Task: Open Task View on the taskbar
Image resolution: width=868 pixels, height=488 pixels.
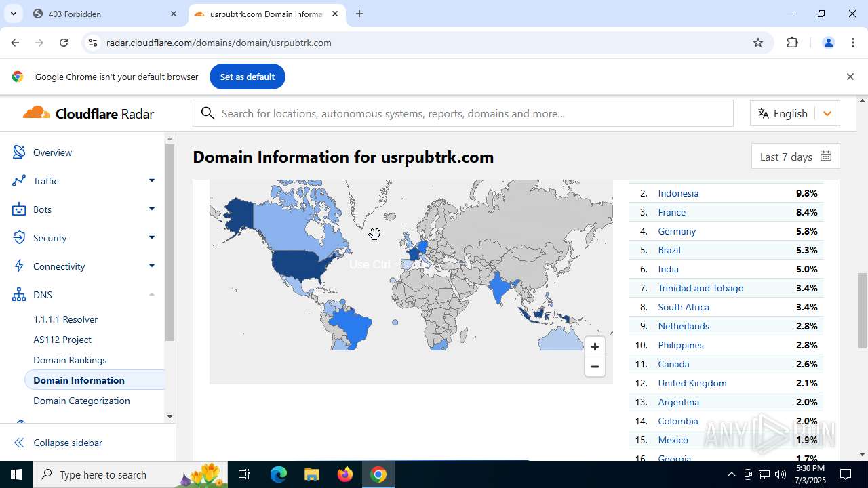Action: [245, 474]
